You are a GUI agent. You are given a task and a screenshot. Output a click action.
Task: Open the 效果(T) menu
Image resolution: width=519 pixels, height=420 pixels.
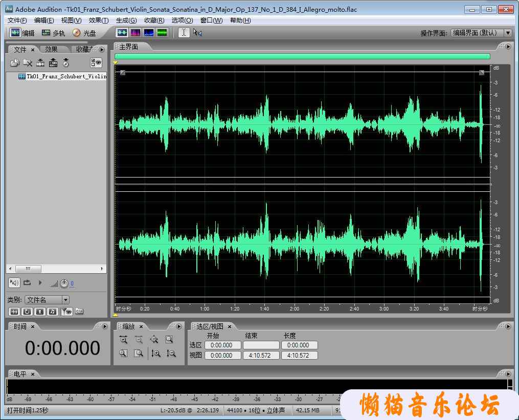(x=99, y=20)
